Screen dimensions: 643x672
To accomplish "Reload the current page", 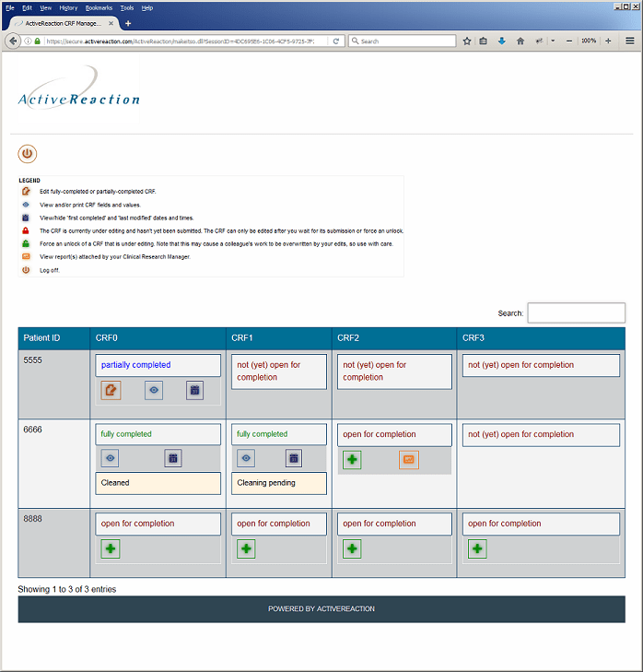I will [336, 41].
